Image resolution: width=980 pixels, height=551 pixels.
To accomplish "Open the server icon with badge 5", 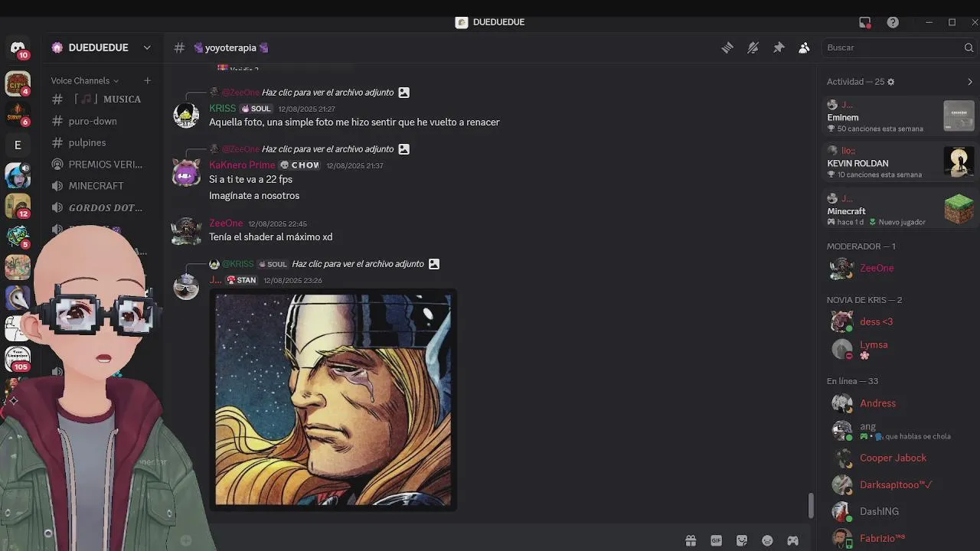I will click(18, 236).
